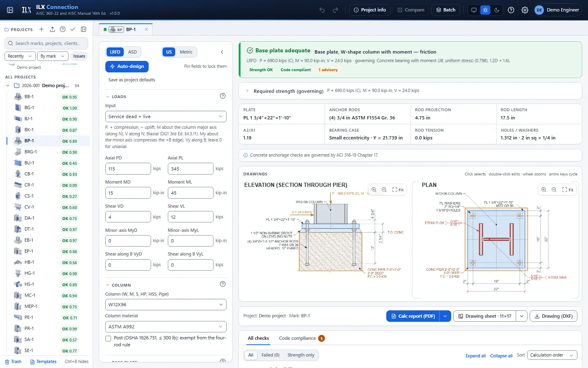Open the Column section help icon

click(223, 284)
